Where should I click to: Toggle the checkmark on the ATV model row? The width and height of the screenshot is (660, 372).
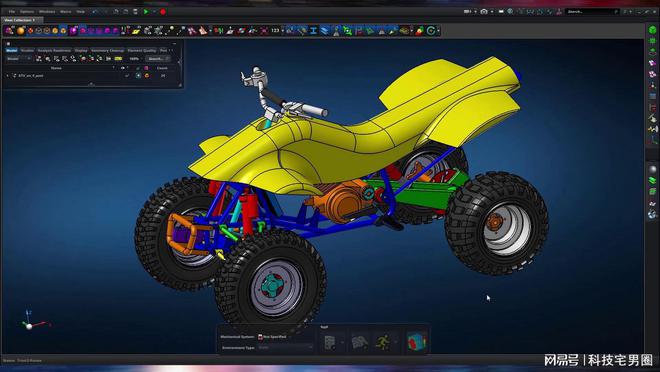pos(127,76)
